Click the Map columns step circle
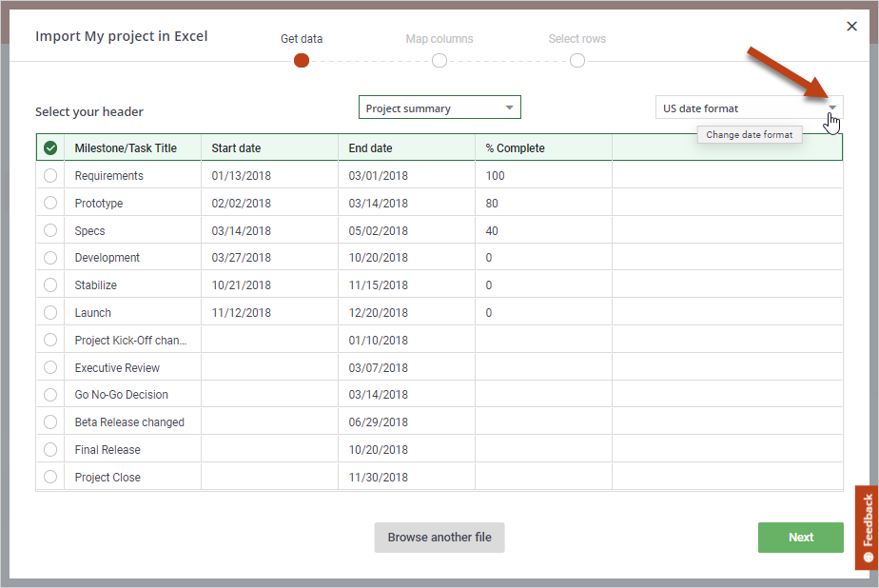Viewport: 879px width, 588px height. [439, 60]
